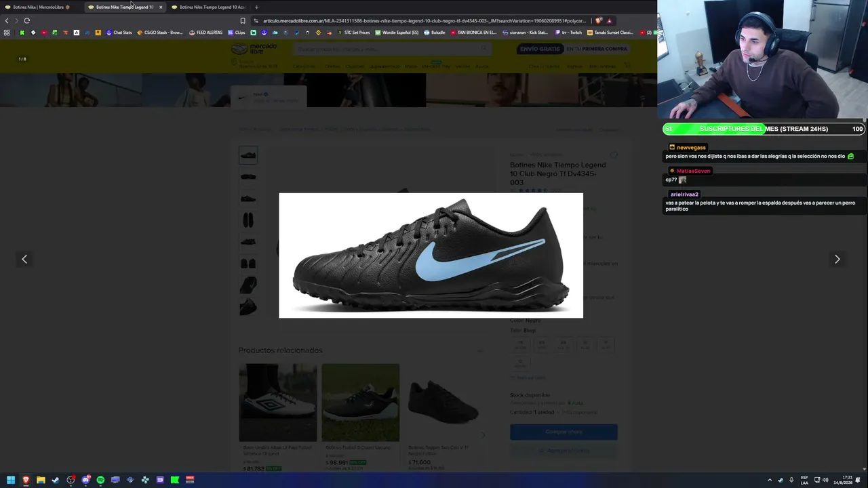Click the product title Botines Nike Tiempo Legend
This screenshot has height=488, width=868.
pyautogui.click(x=558, y=174)
